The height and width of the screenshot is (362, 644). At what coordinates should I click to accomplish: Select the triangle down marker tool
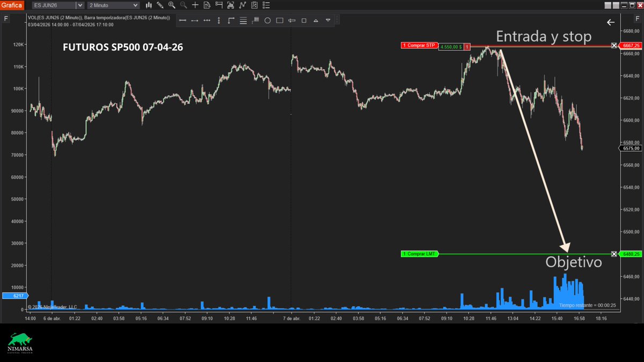coord(328,20)
